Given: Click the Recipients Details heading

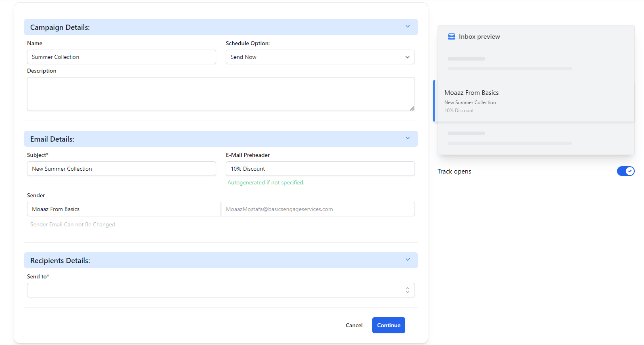Looking at the screenshot, I should tap(60, 261).
